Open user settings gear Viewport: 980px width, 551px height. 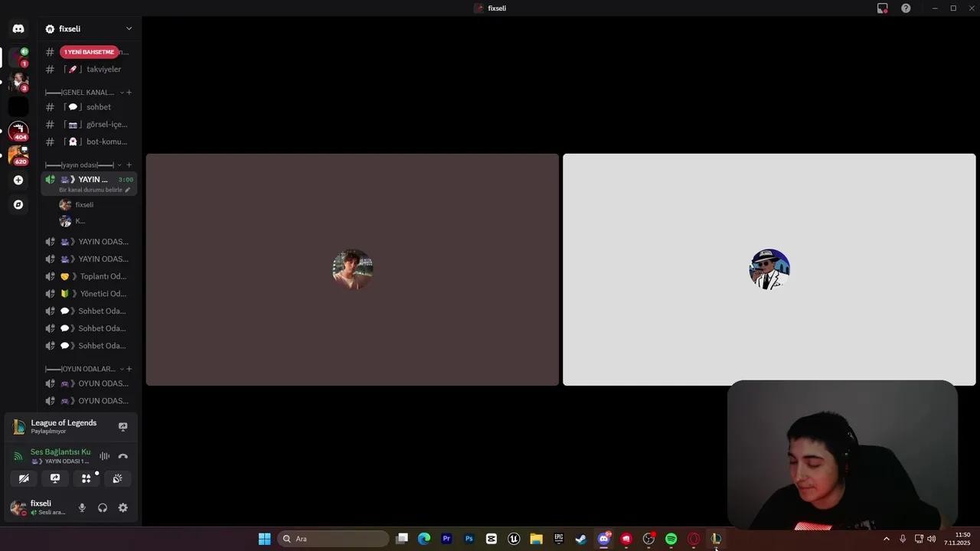[x=122, y=507]
